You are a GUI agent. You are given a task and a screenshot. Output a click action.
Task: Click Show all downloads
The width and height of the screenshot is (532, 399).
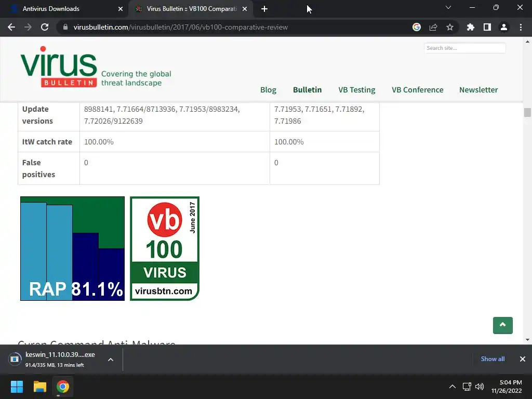(493, 359)
